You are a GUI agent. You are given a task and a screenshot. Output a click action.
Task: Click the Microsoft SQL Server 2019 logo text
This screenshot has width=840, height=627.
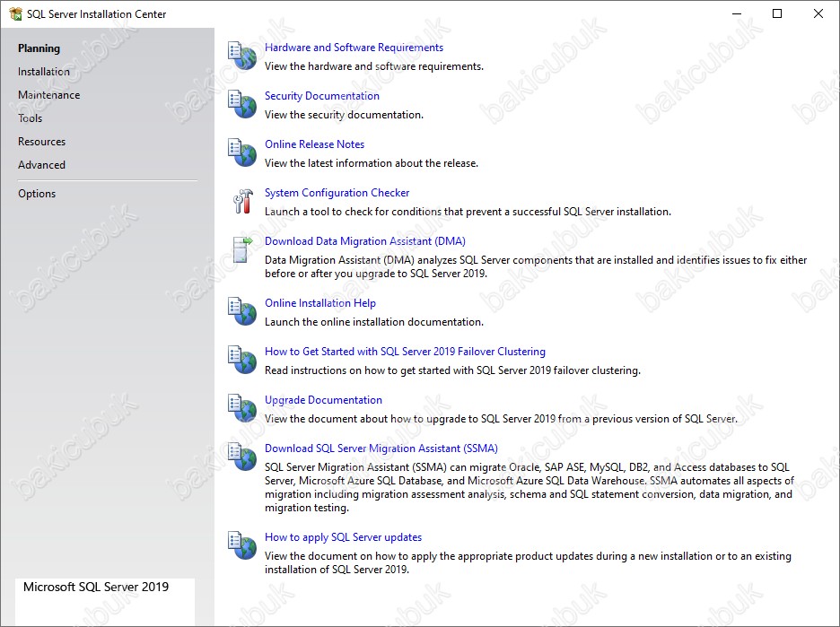(x=96, y=587)
